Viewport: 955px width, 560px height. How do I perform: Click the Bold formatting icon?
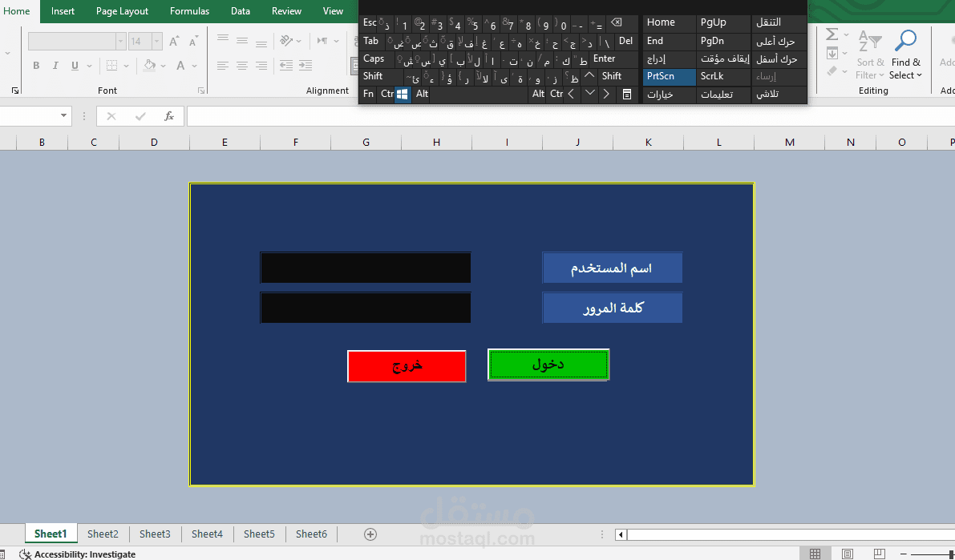click(x=37, y=66)
